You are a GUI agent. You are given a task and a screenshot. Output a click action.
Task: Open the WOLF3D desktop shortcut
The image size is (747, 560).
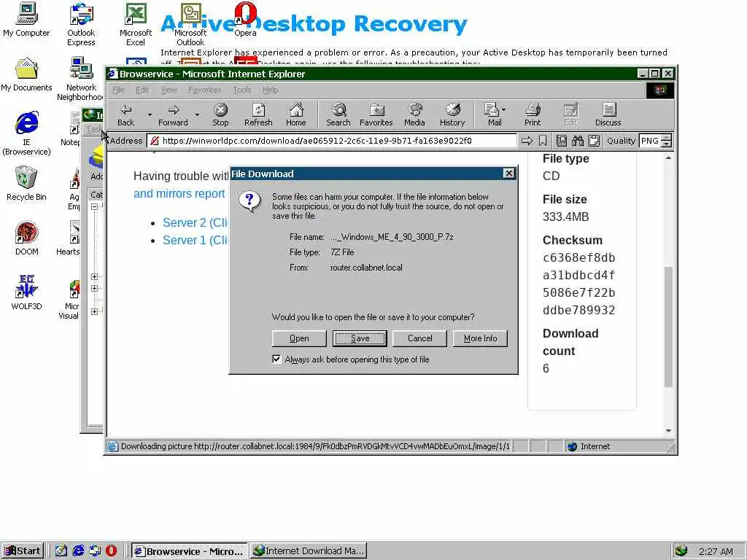[x=26, y=292]
